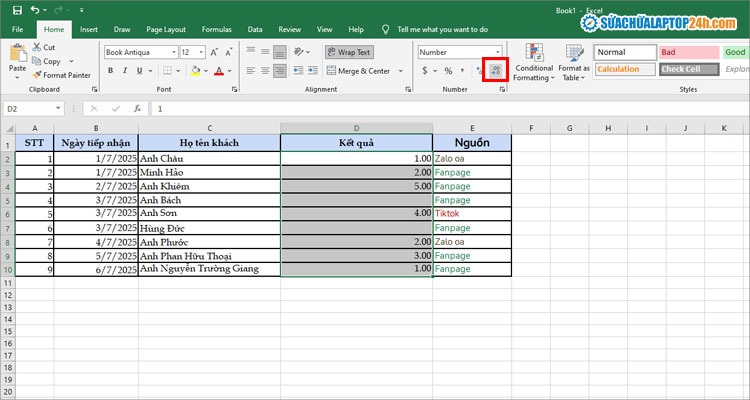
Task: Toggle Wrap Text option
Action: tap(348, 52)
